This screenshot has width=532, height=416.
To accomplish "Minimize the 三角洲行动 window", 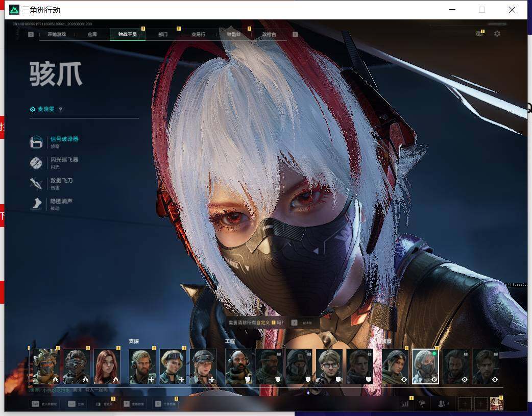I will coord(452,10).
